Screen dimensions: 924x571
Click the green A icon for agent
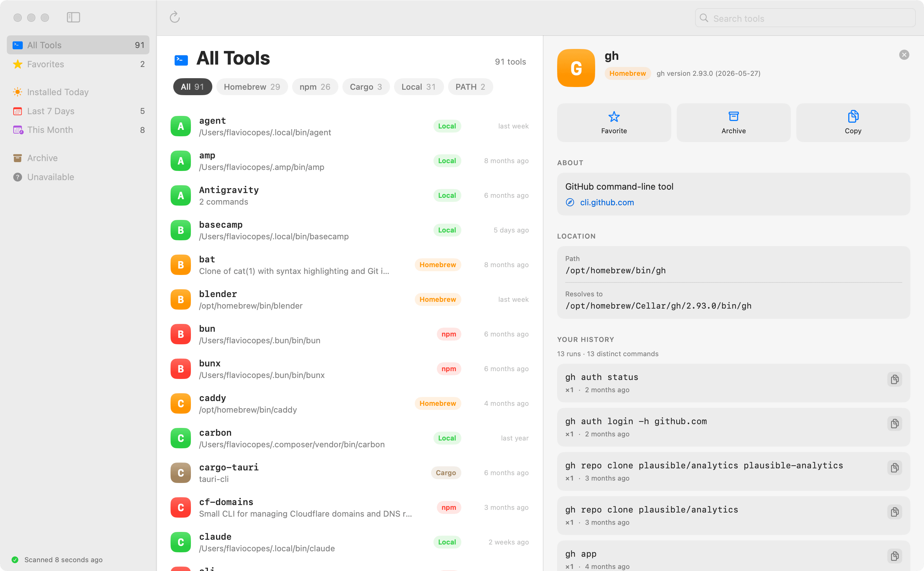coord(181,126)
